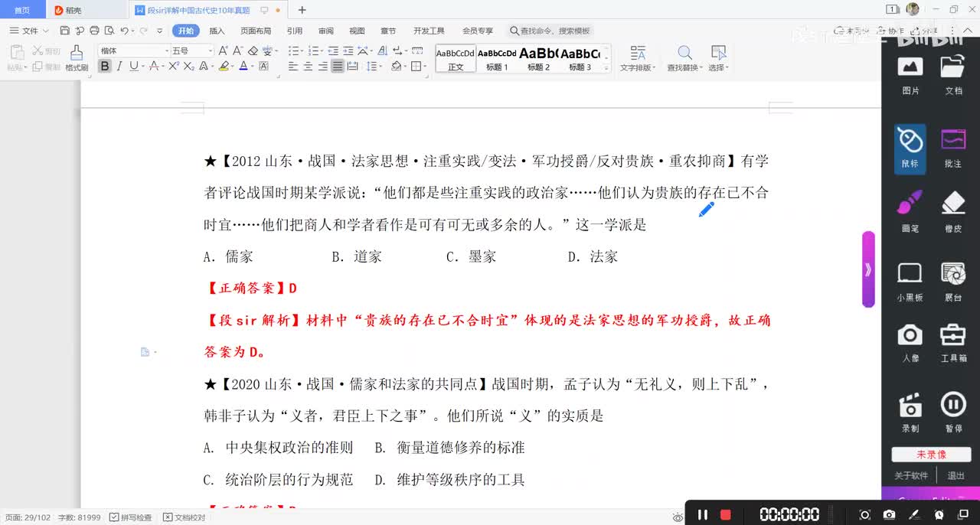Apply superscript formatting
Image resolution: width=980 pixels, height=525 pixels.
[x=174, y=67]
